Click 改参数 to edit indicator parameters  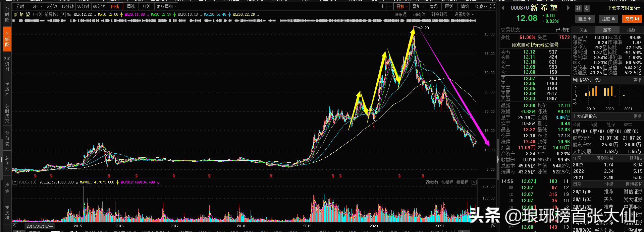coord(432,182)
